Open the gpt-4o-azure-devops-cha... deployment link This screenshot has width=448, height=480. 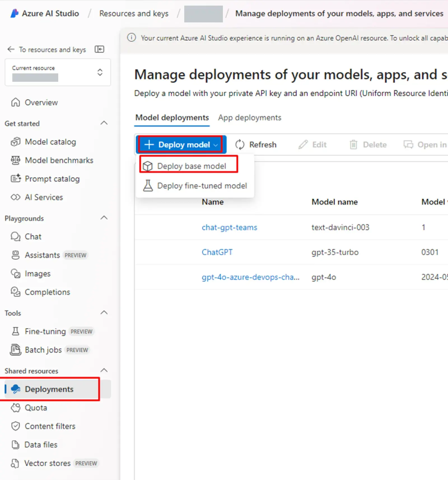click(x=251, y=277)
